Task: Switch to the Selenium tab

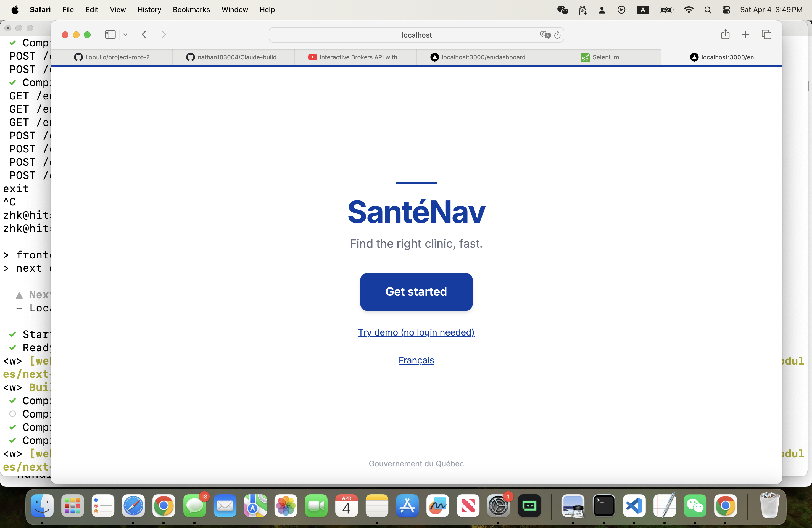Action: pos(600,57)
